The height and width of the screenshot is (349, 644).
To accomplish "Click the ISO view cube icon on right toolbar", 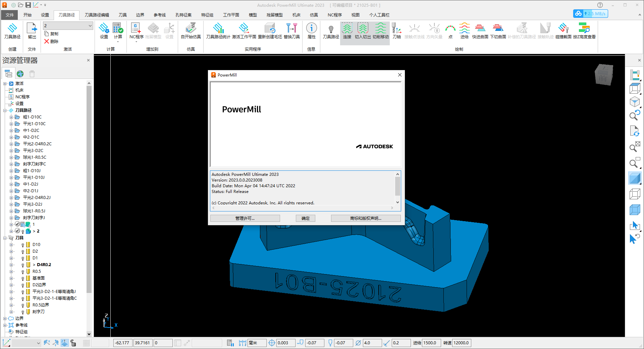I will pos(635,102).
